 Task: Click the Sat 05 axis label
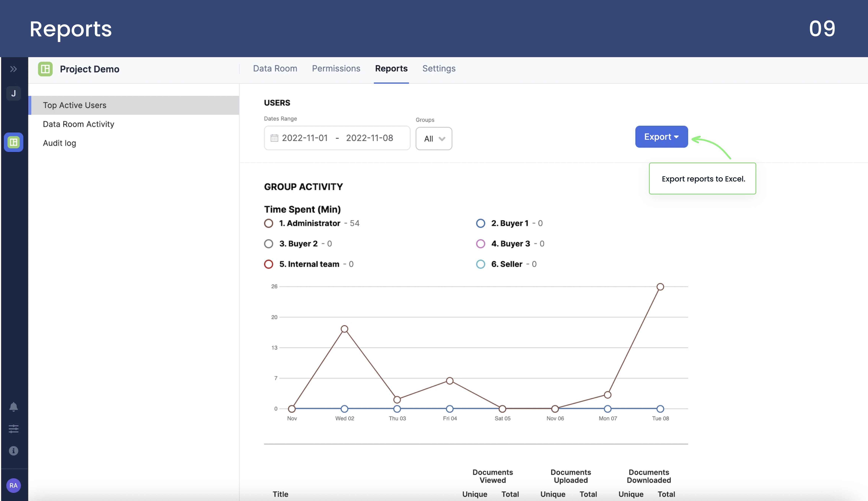coord(502,418)
